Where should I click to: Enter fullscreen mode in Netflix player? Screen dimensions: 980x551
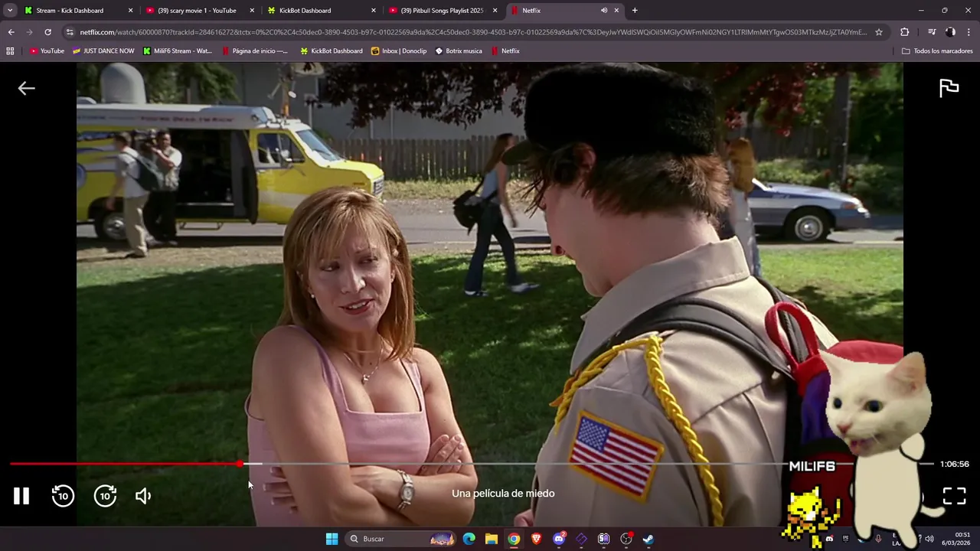coord(954,496)
